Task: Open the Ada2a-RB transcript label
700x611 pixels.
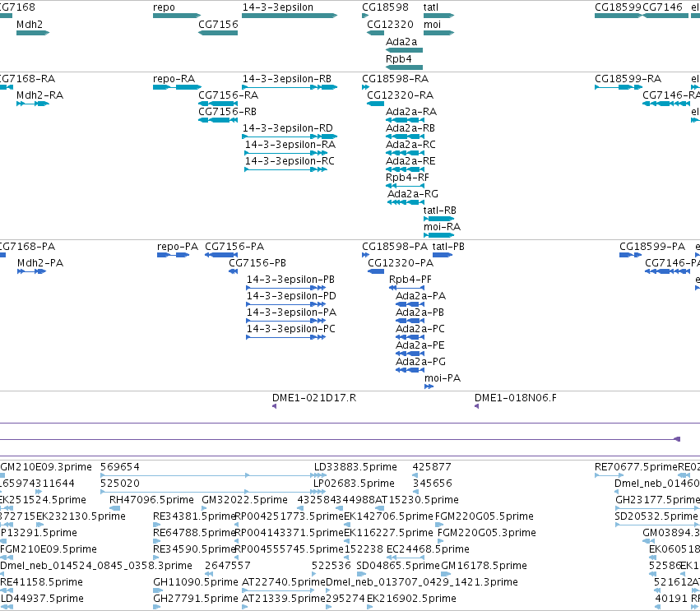Action: pos(410,128)
